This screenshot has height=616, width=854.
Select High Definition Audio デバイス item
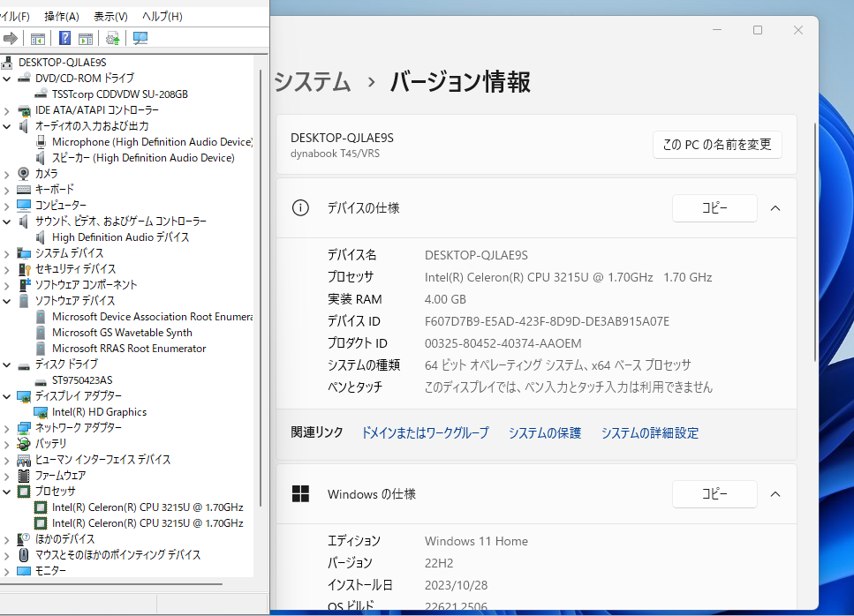(x=120, y=237)
